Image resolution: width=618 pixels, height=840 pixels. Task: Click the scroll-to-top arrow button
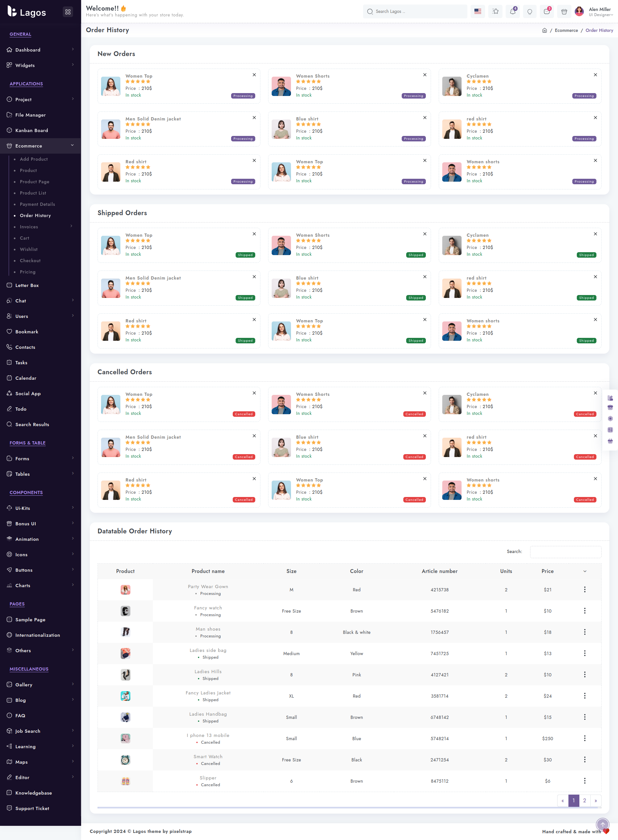602,825
